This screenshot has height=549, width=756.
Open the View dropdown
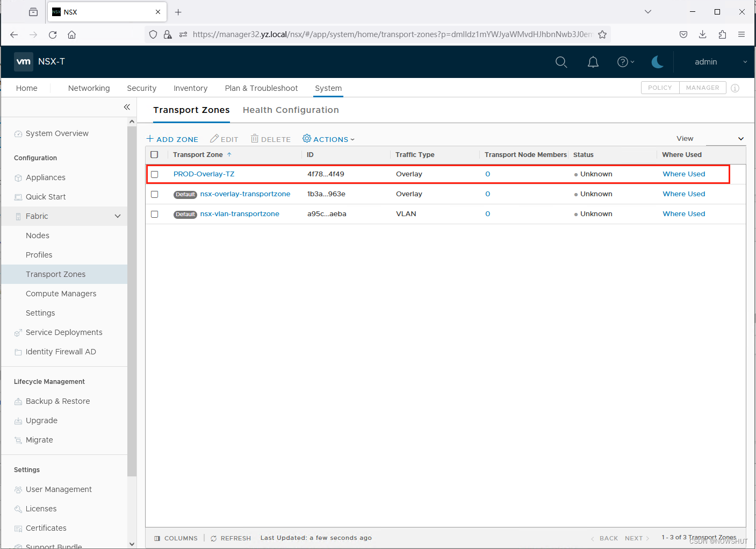(x=725, y=139)
